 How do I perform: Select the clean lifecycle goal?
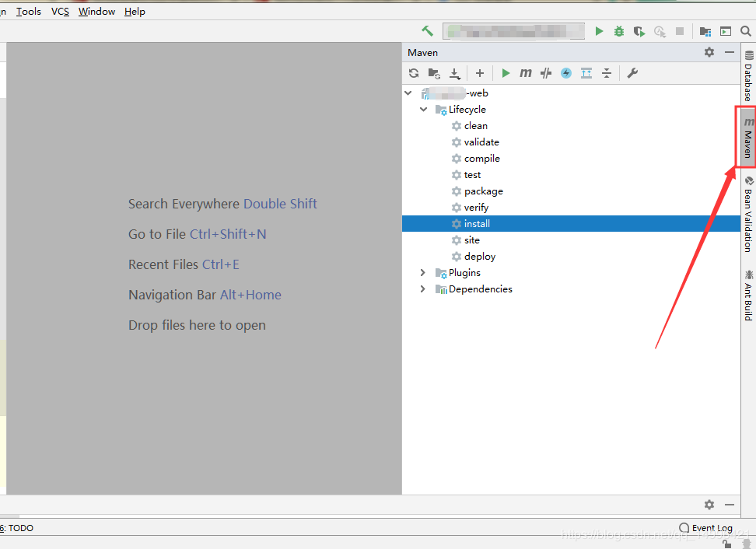point(475,126)
